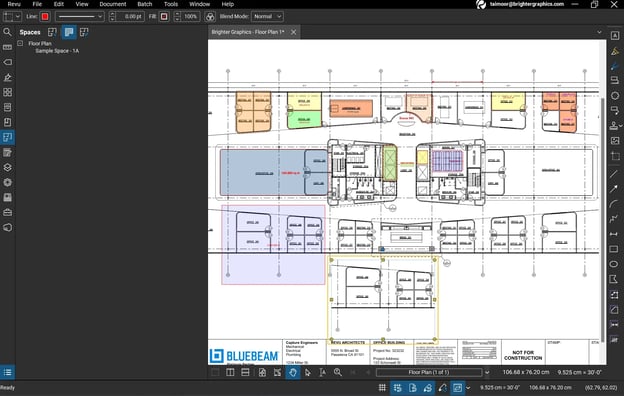
Task: Select the Arc tool
Action: pyautogui.click(x=614, y=204)
